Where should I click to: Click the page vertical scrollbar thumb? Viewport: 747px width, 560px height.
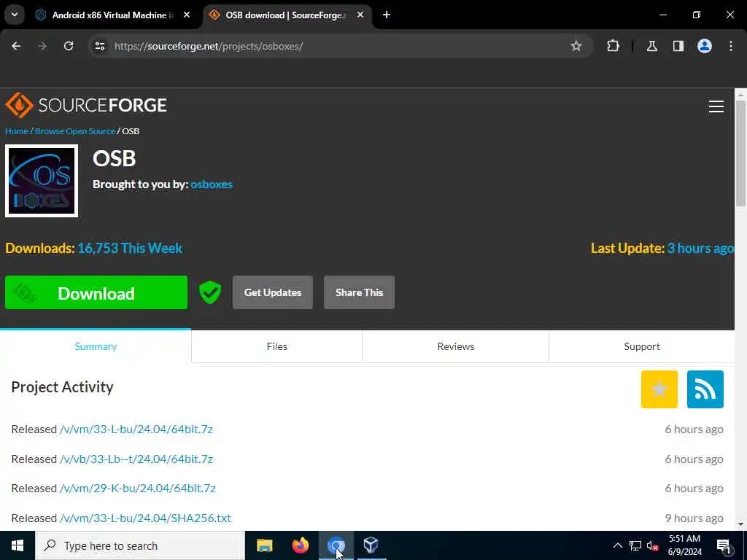(740, 153)
